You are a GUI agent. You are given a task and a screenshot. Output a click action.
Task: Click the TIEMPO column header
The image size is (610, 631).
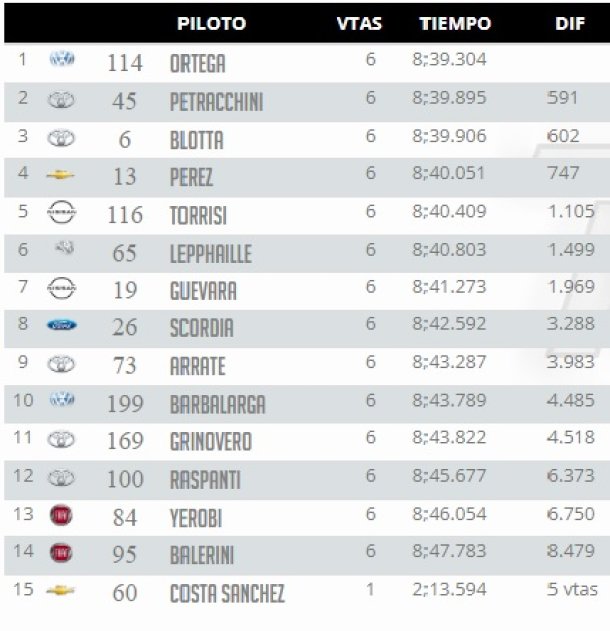pos(455,23)
